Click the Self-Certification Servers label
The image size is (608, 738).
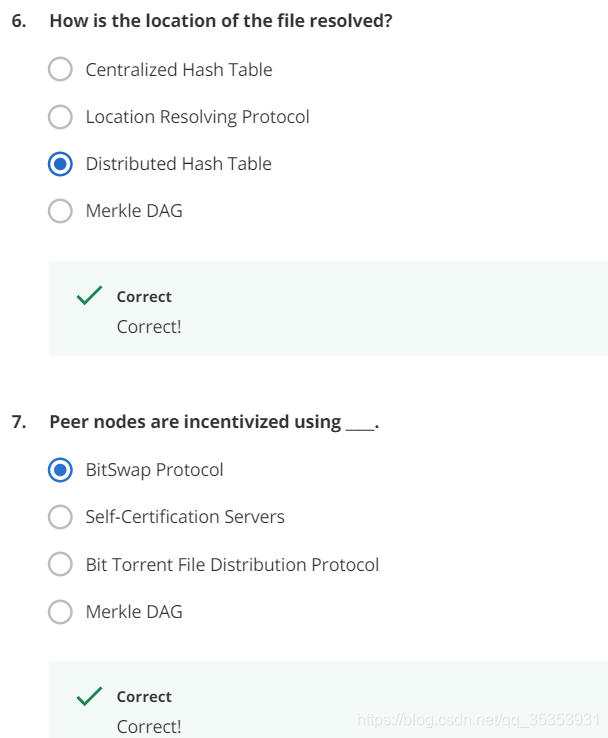(185, 517)
